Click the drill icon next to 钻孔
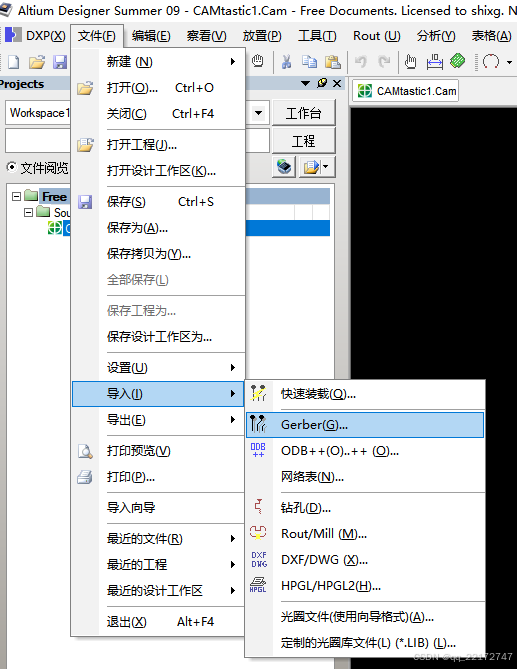 point(258,506)
